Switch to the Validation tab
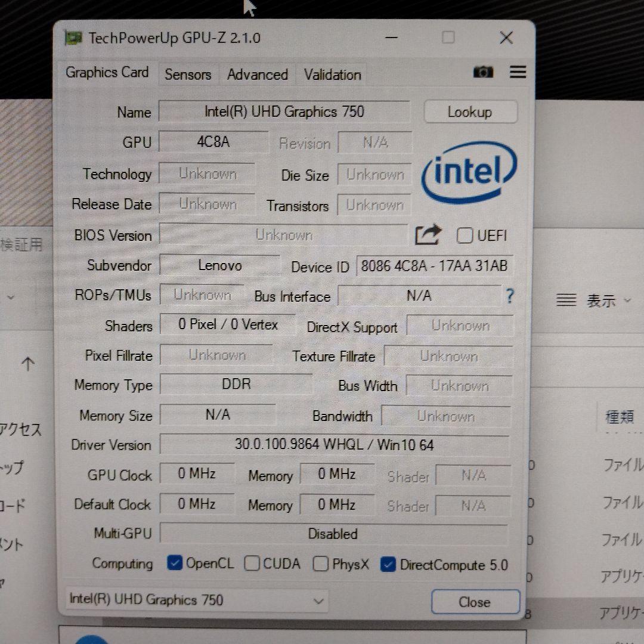The height and width of the screenshot is (644, 644). point(332,75)
